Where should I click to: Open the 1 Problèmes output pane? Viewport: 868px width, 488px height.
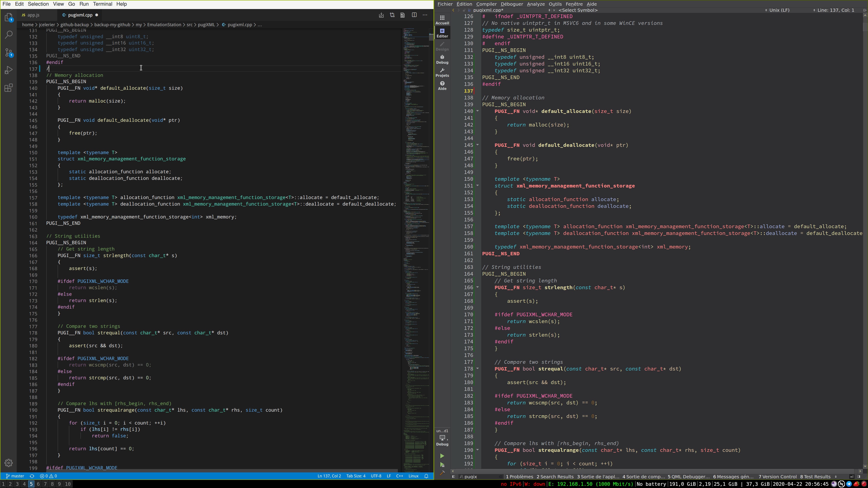[x=519, y=476]
